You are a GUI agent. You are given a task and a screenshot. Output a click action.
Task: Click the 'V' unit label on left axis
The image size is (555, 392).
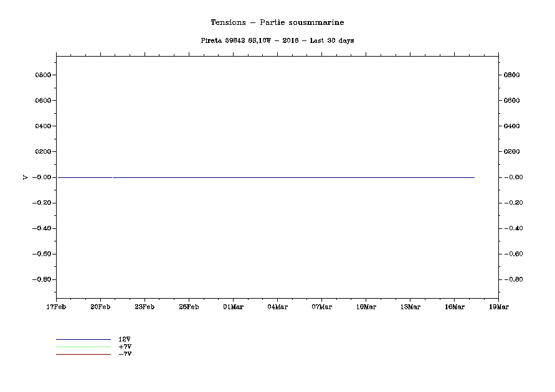pos(25,177)
